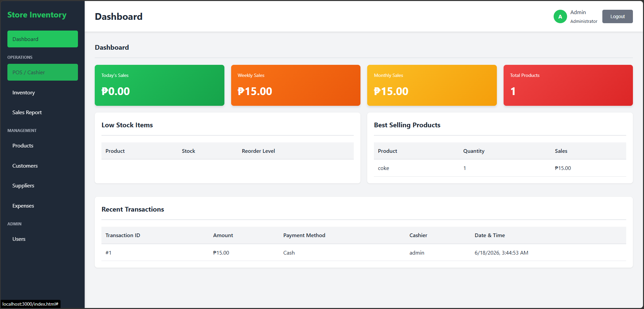This screenshot has height=309, width=644.
Task: Navigate to Products management
Action: [43, 145]
